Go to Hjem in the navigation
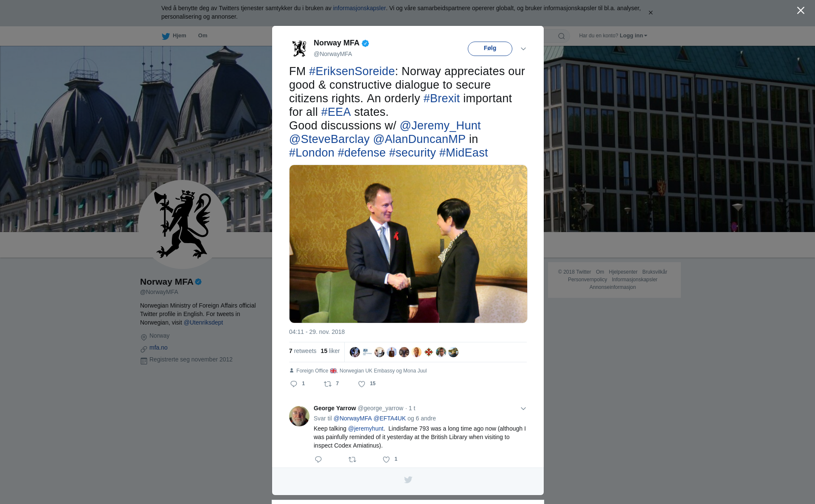The image size is (815, 504). [174, 36]
